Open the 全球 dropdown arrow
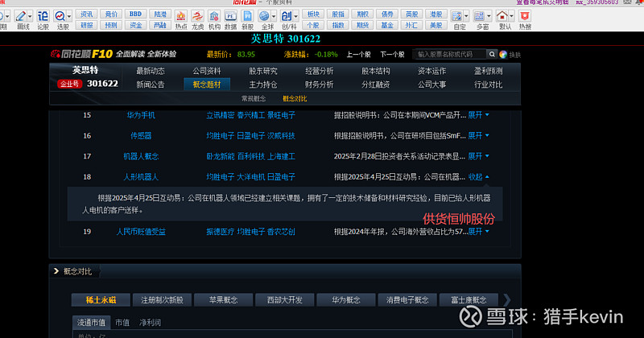This screenshot has height=338, width=644. click(274, 16)
